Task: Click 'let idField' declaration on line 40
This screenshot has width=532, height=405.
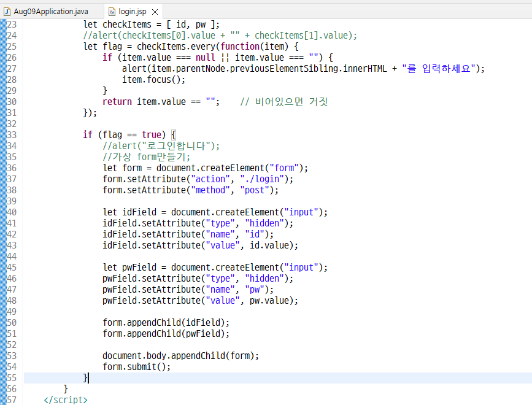Action: [x=129, y=212]
